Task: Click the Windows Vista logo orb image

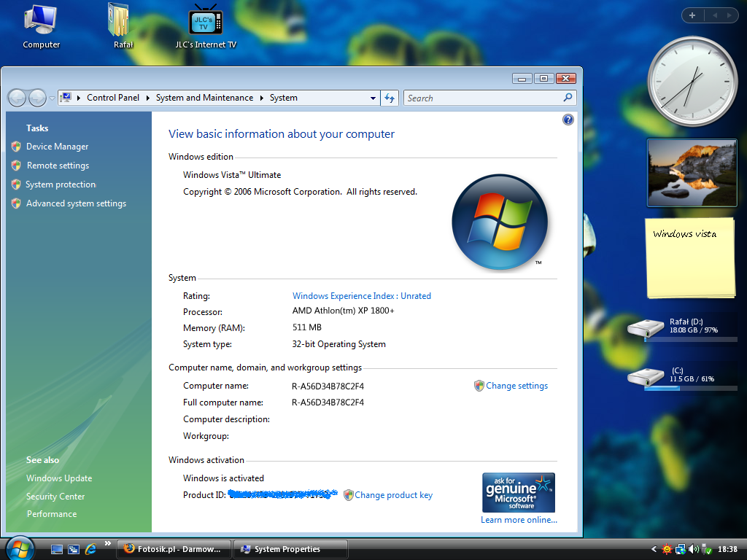Action: click(x=500, y=222)
